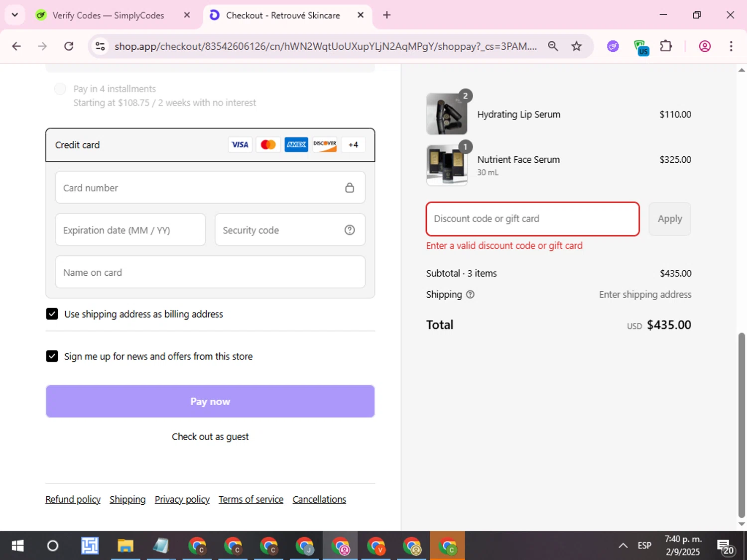Open the Terms of service link
747x560 pixels.
pyautogui.click(x=251, y=499)
